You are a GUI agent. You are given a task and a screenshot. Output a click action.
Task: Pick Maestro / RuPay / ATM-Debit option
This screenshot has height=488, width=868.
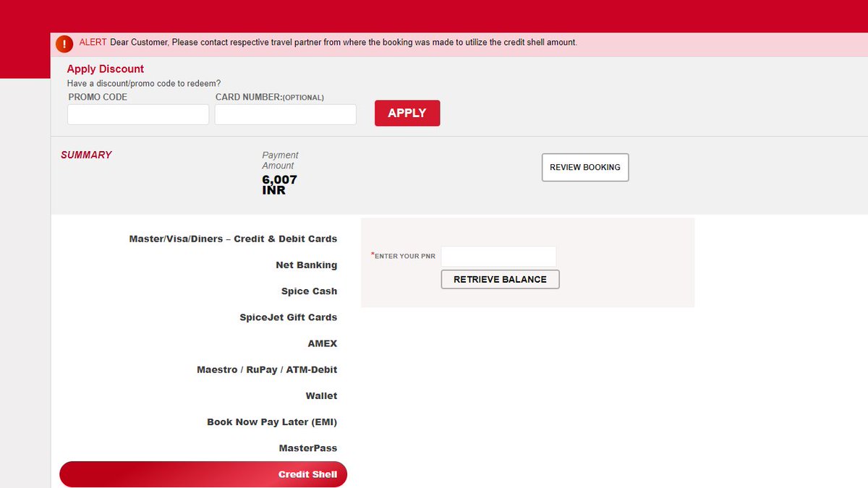267,369
